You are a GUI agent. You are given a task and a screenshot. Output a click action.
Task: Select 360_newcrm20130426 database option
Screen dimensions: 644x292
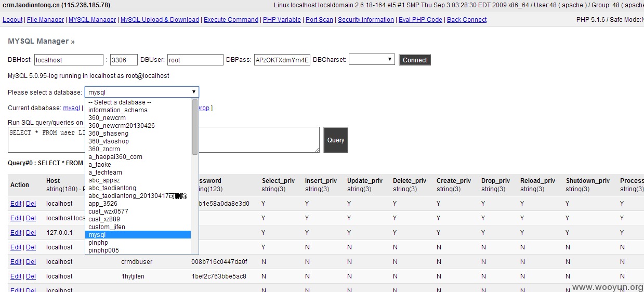(138, 126)
